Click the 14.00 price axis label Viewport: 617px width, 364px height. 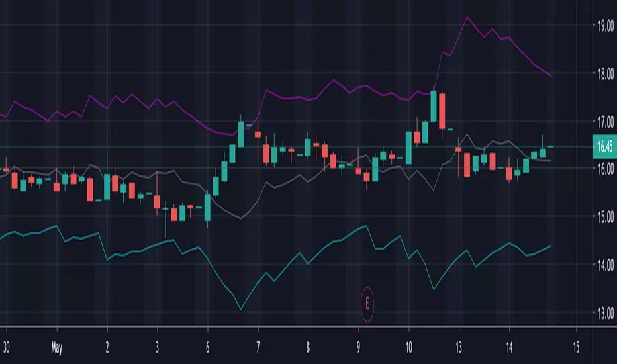click(x=606, y=265)
